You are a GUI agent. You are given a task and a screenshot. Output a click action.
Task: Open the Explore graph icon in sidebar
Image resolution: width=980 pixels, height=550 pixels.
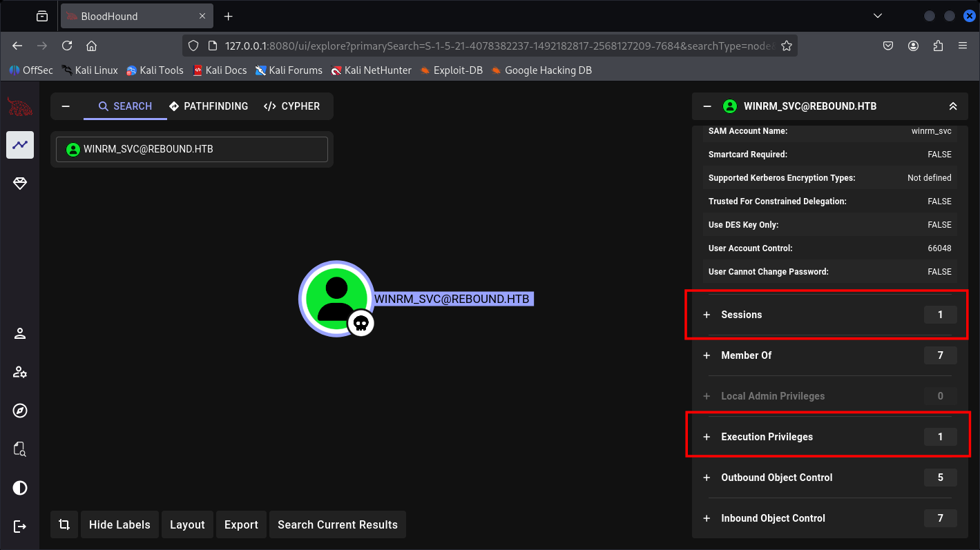coord(20,145)
